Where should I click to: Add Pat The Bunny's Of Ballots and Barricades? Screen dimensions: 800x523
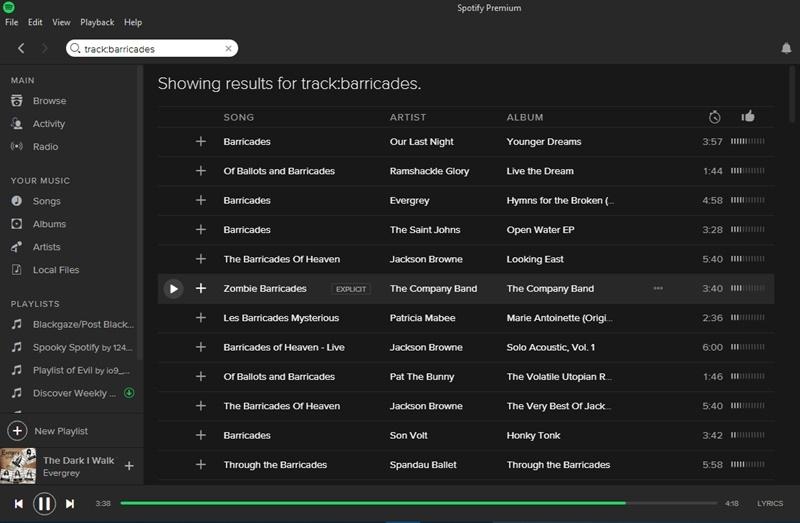click(x=201, y=377)
